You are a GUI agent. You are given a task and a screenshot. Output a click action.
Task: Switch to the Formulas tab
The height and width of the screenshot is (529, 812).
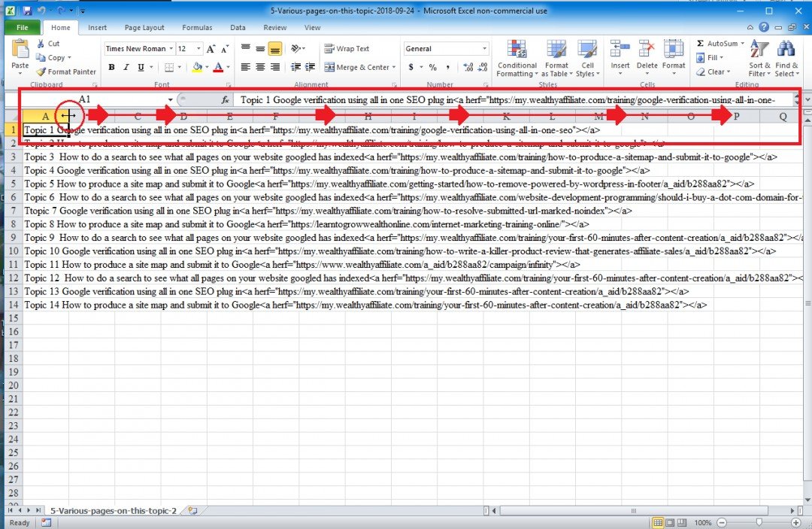tap(197, 27)
